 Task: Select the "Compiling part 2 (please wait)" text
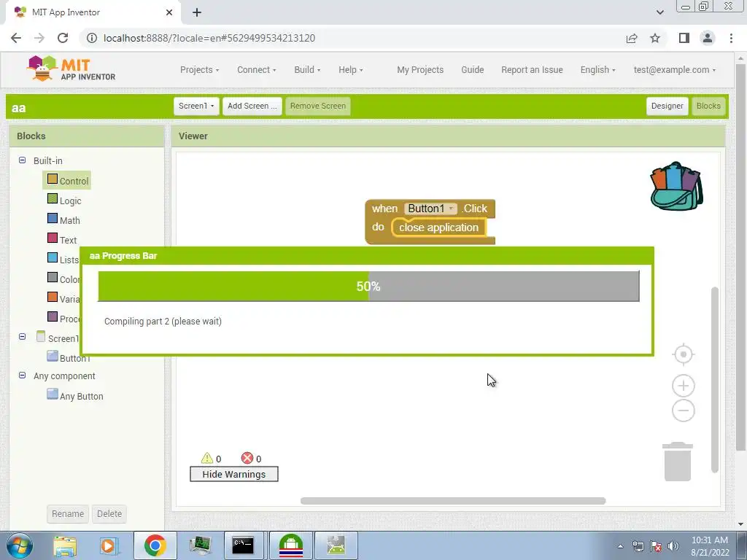[163, 322]
